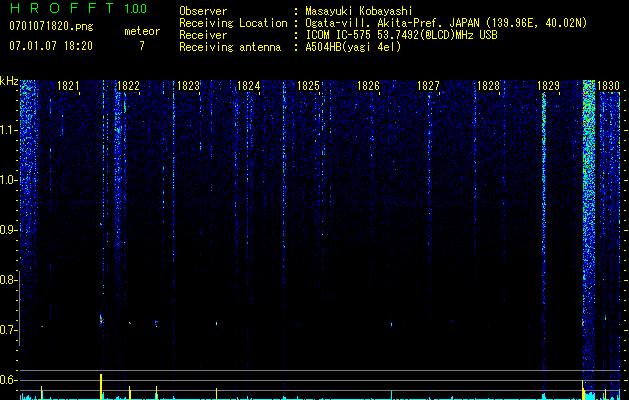
Task: Click the 0.9 kHz axis label
Action: pyautogui.click(x=8, y=230)
